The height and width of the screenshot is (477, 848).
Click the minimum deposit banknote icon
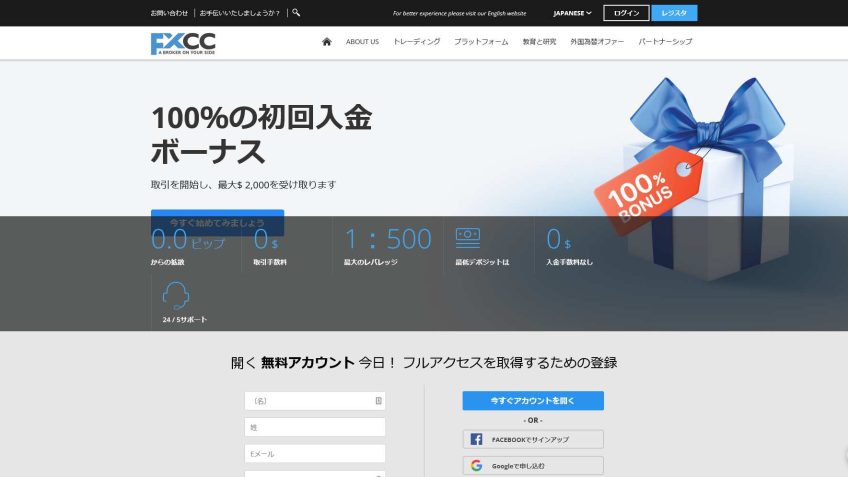pos(468,238)
